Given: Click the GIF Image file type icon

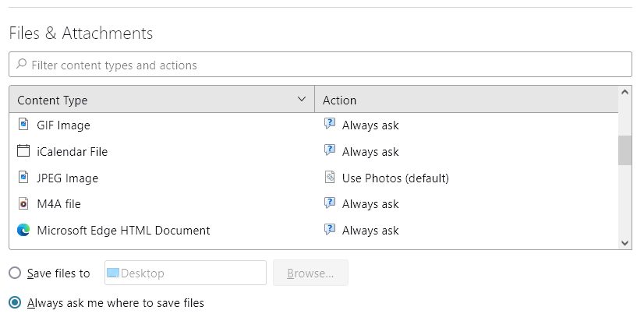Looking at the screenshot, I should pos(23,125).
